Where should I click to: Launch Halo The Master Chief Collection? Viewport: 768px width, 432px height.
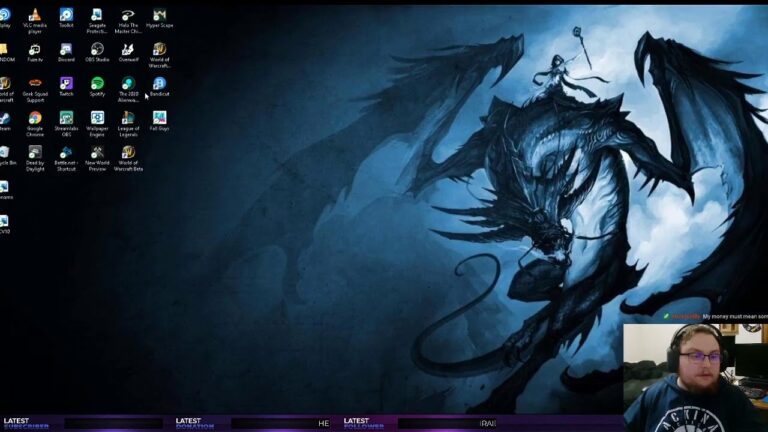pos(128,21)
